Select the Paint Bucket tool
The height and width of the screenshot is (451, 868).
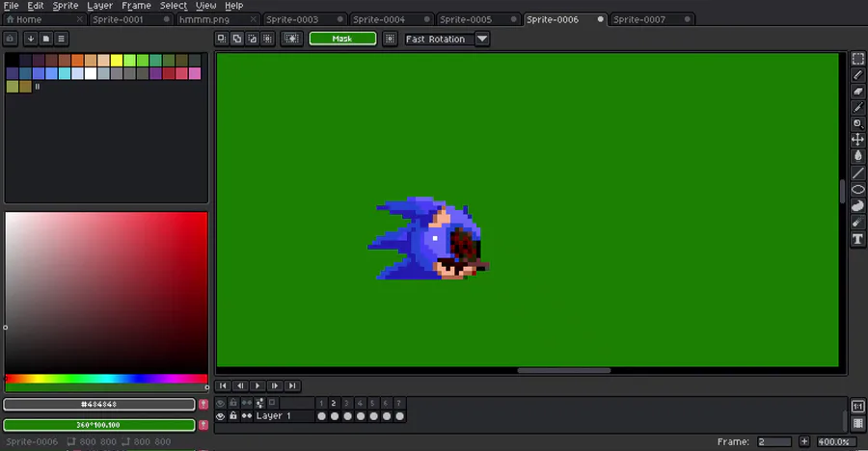point(857,156)
